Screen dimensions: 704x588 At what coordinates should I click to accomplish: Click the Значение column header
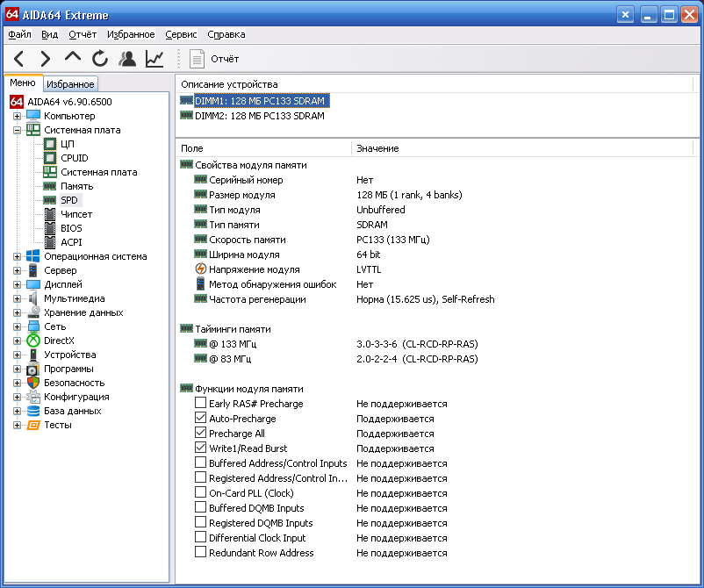pos(377,149)
